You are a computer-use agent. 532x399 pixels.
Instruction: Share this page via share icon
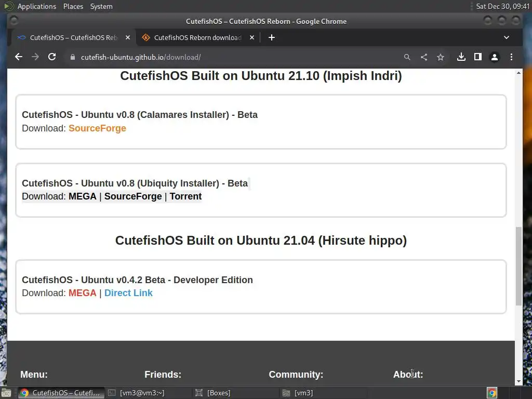pyautogui.click(x=424, y=57)
